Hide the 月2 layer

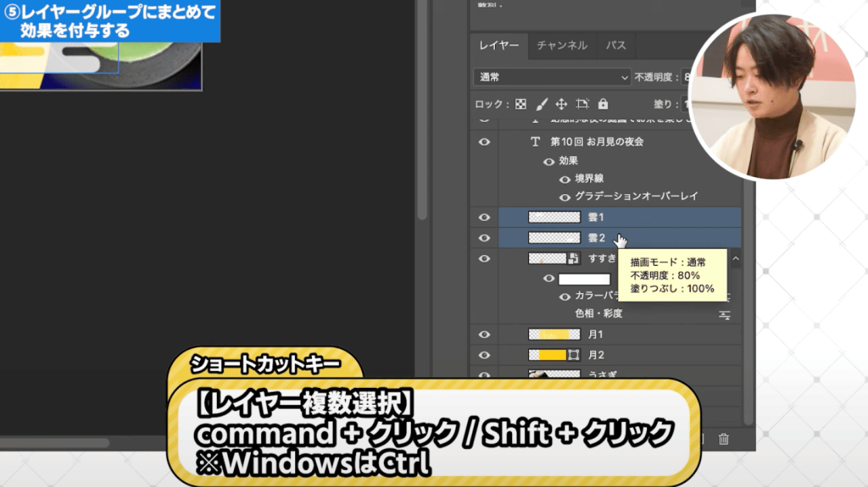tap(484, 355)
